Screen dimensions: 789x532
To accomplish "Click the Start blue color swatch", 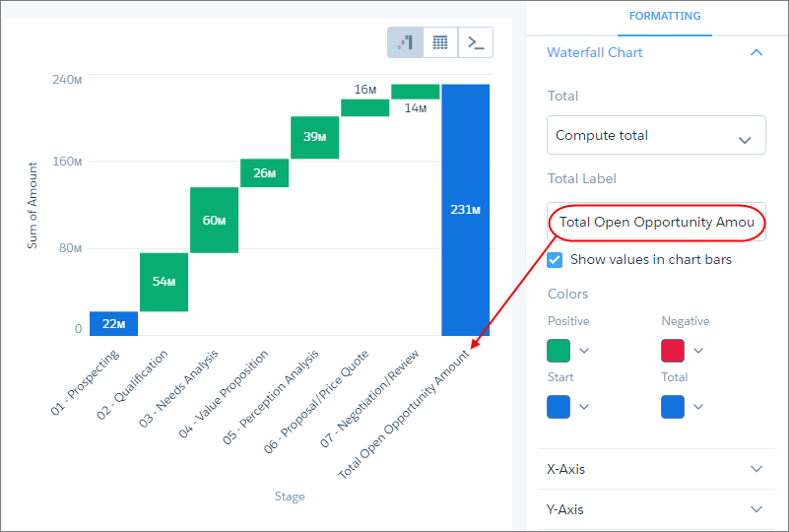I will (559, 407).
